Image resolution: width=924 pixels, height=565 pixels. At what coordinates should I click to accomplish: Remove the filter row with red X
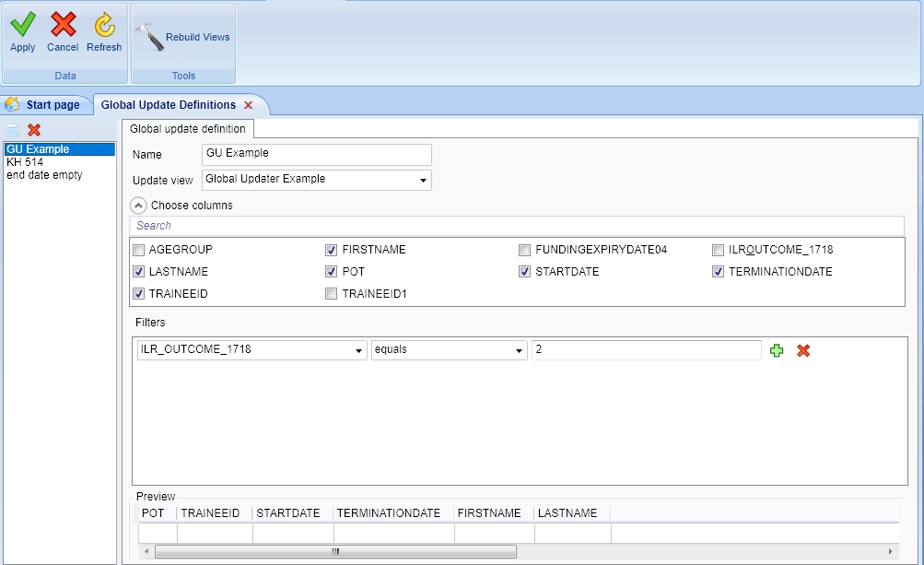coord(803,350)
